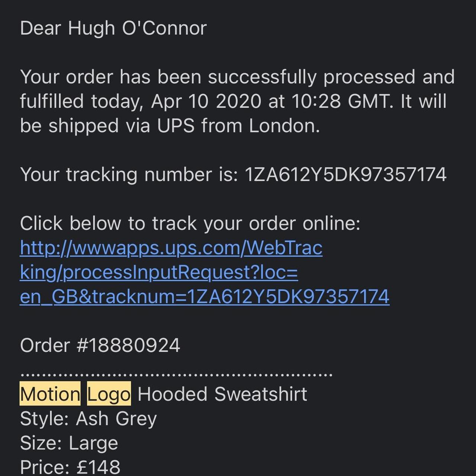The image size is (476, 476).
Task: Click the highlighted word 'Logo'
Action: coord(109,394)
